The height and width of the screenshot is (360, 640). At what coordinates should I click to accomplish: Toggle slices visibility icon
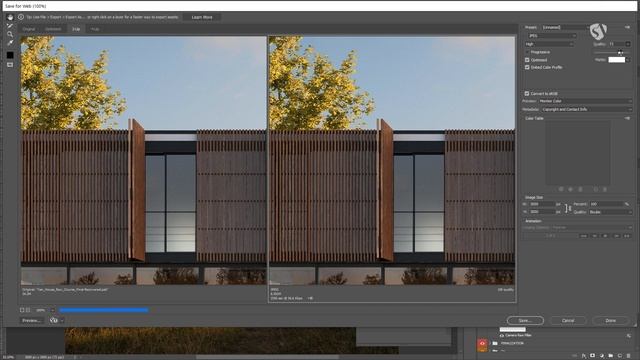point(10,65)
